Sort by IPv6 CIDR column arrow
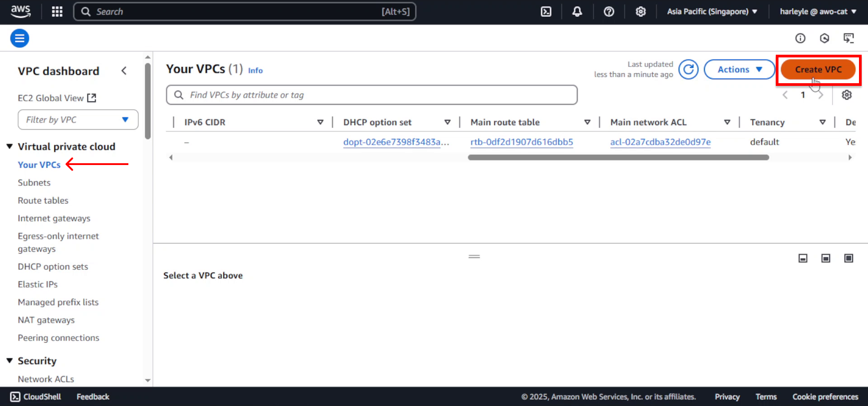The width and height of the screenshot is (868, 406). pyautogui.click(x=321, y=122)
